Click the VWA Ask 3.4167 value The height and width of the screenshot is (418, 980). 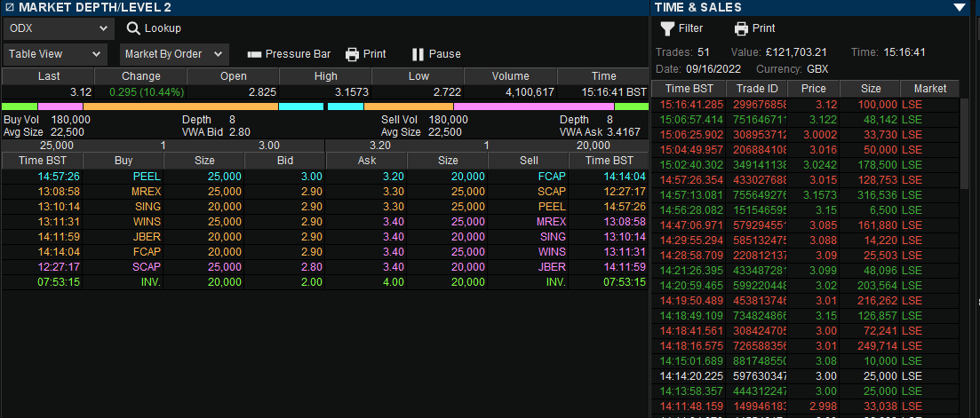point(623,132)
